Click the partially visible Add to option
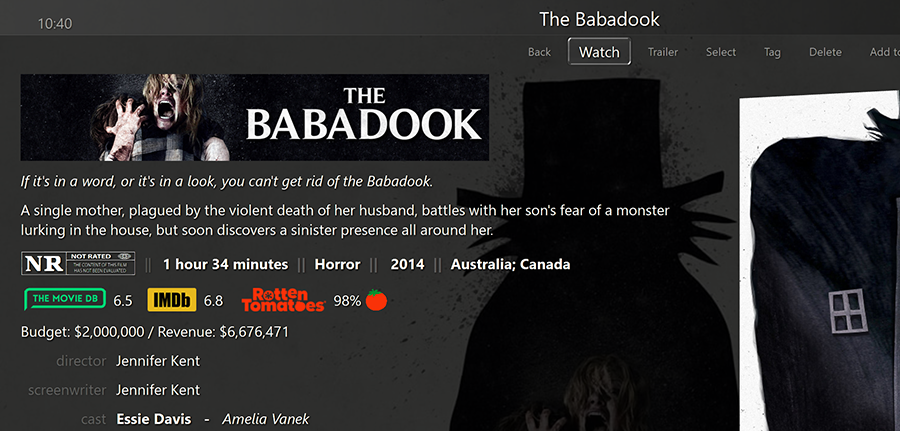Screen dimensions: 900x431 (x=885, y=52)
